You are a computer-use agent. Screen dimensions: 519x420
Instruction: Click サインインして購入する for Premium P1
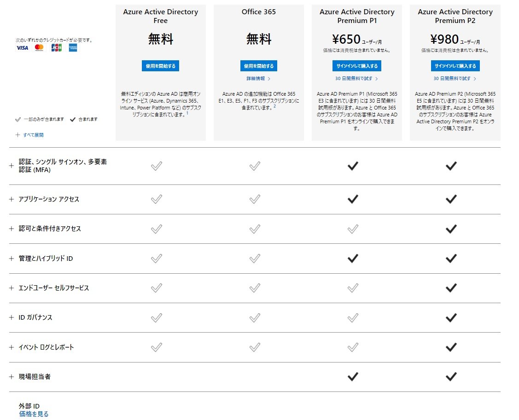(x=357, y=66)
